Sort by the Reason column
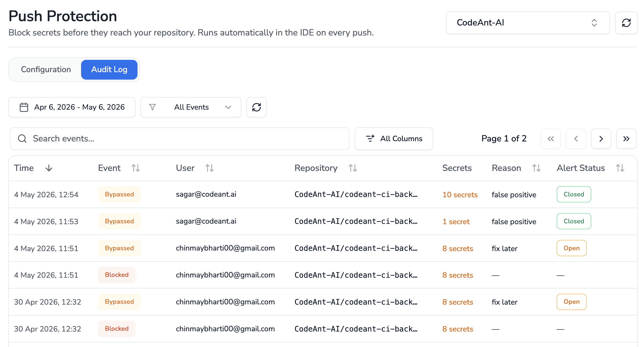The height and width of the screenshot is (347, 644). tap(536, 168)
